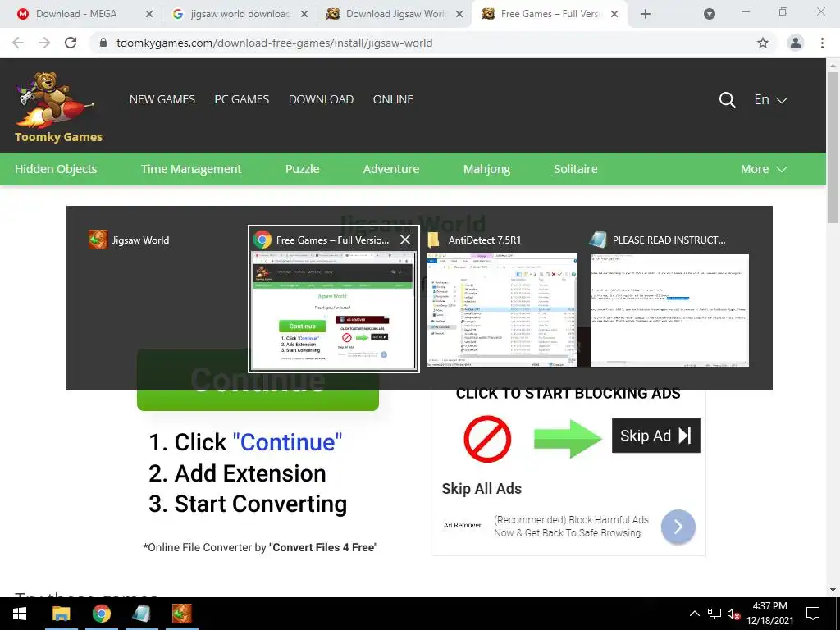Open the NEW GAMES menu item
Image resolution: width=840 pixels, height=630 pixels.
coord(162,99)
